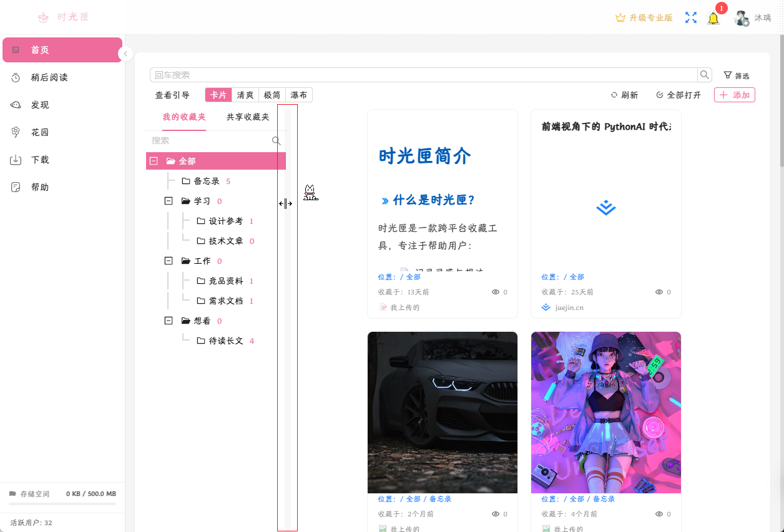Viewport: 784px width, 532px height.
Task: Select the 竞品资料 folder
Action: coord(225,281)
